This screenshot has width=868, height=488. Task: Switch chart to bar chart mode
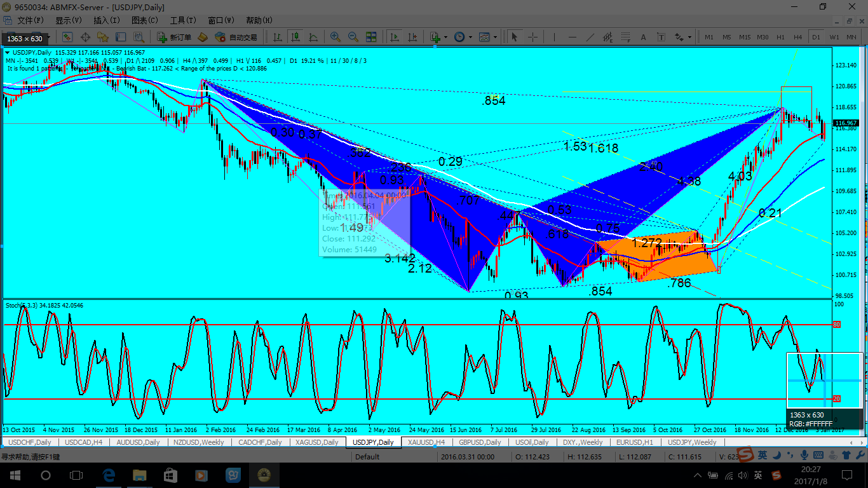coord(277,37)
